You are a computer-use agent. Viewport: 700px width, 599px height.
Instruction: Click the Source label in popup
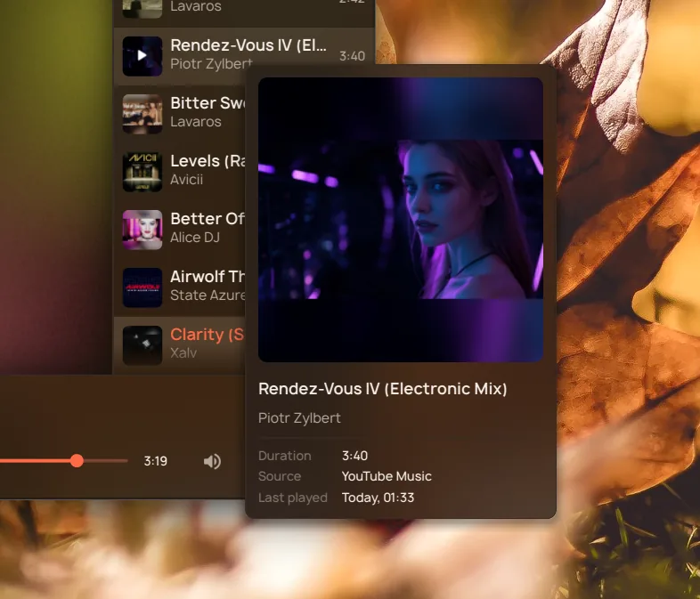280,476
